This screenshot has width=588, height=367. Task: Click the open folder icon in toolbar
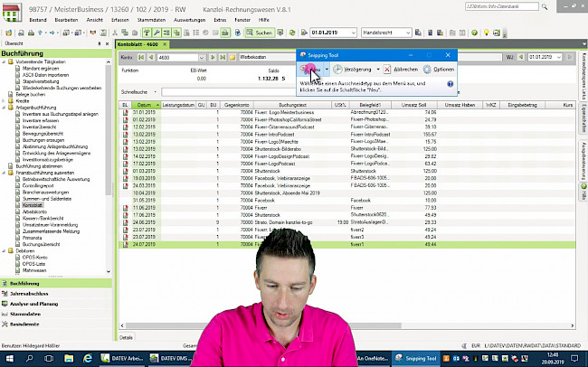pos(9,33)
